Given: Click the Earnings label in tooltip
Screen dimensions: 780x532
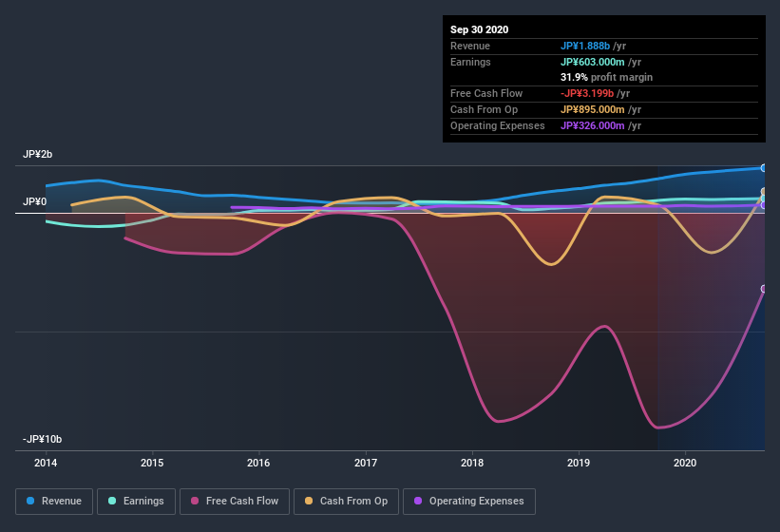Looking at the screenshot, I should click(470, 62).
